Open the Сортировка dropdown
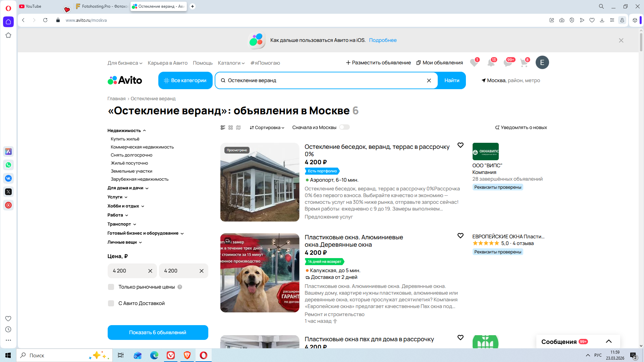Image resolution: width=644 pixels, height=362 pixels. click(x=267, y=128)
